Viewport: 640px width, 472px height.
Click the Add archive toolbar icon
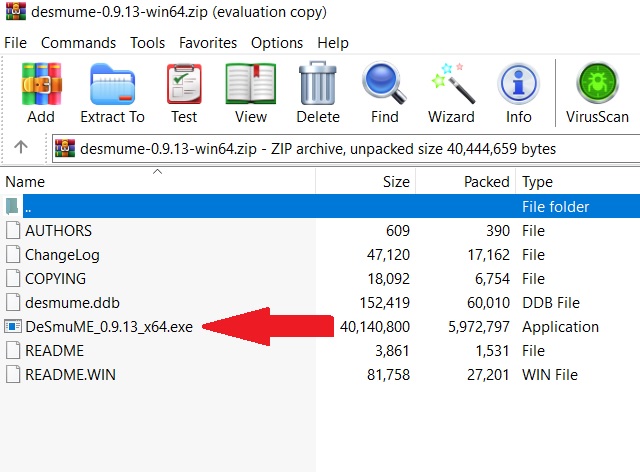tap(41, 92)
